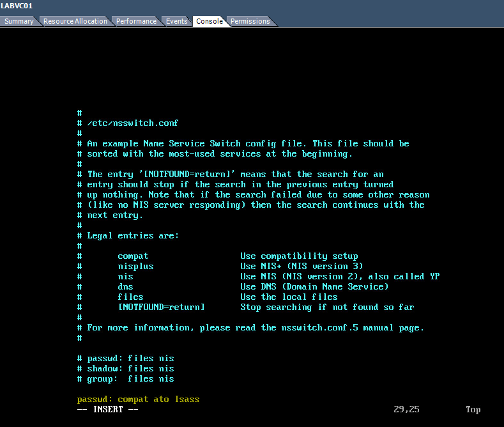Click 'Use compatibility setup' description
Viewport: 504px width, 427px height.
pos(299,256)
